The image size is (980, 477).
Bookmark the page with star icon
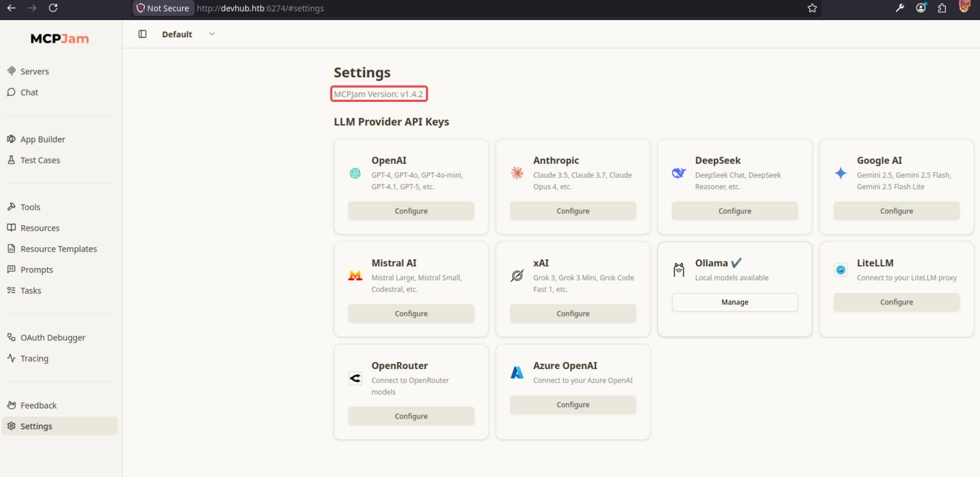coord(812,8)
